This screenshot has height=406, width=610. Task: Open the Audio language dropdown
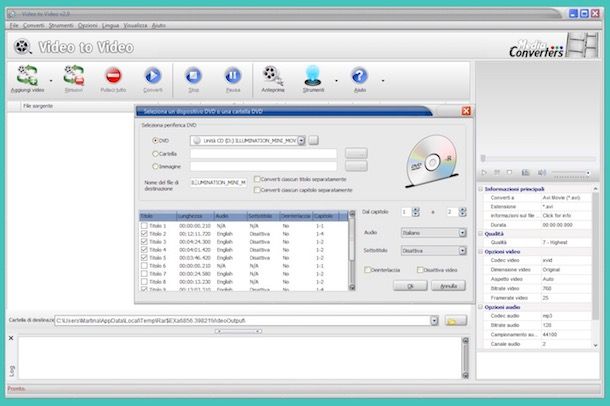pyautogui.click(x=462, y=233)
